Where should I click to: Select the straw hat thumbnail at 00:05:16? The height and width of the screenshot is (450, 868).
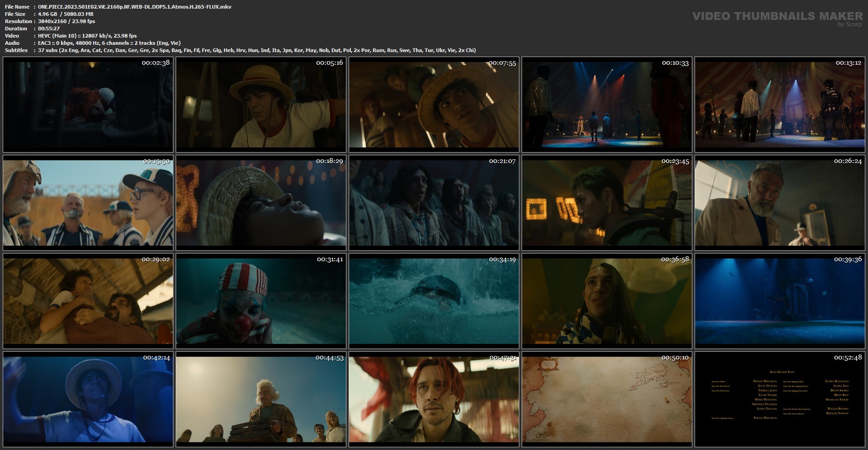[x=261, y=105]
